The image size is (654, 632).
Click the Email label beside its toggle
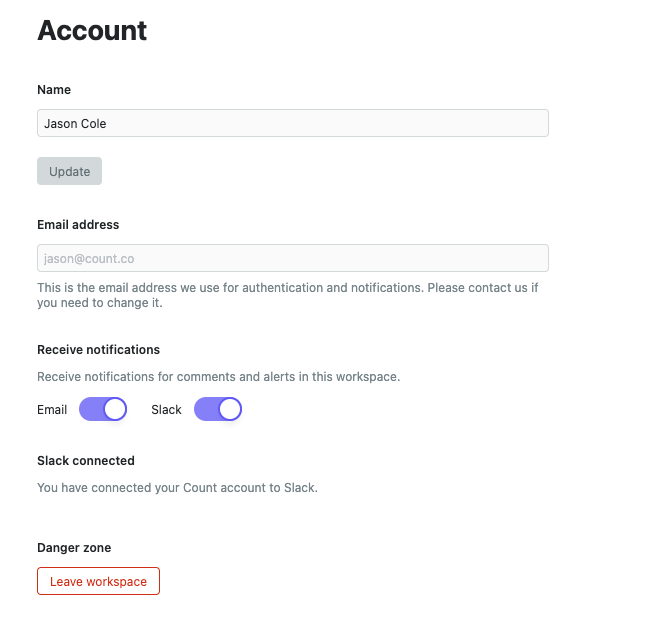click(52, 410)
